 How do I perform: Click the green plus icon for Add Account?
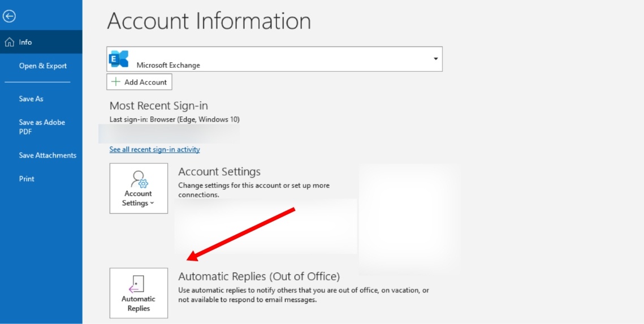(116, 82)
